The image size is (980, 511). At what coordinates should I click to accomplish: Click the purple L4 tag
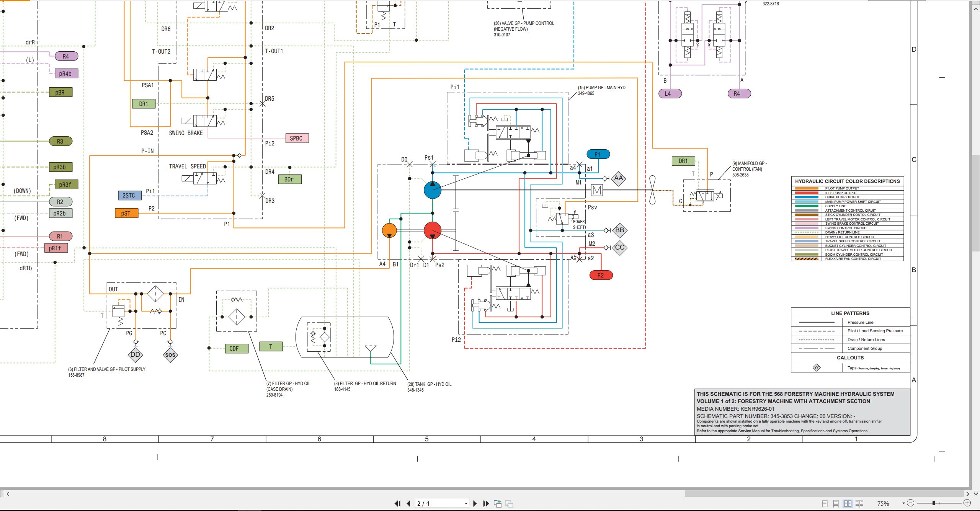click(x=670, y=93)
